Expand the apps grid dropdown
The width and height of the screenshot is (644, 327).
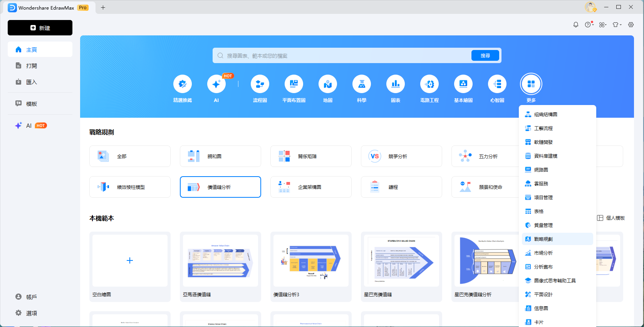(x=603, y=25)
